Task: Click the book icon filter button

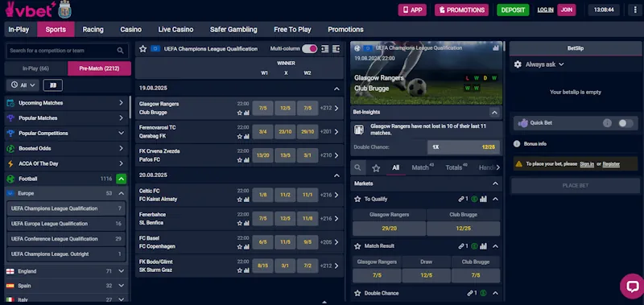Action: [52, 85]
